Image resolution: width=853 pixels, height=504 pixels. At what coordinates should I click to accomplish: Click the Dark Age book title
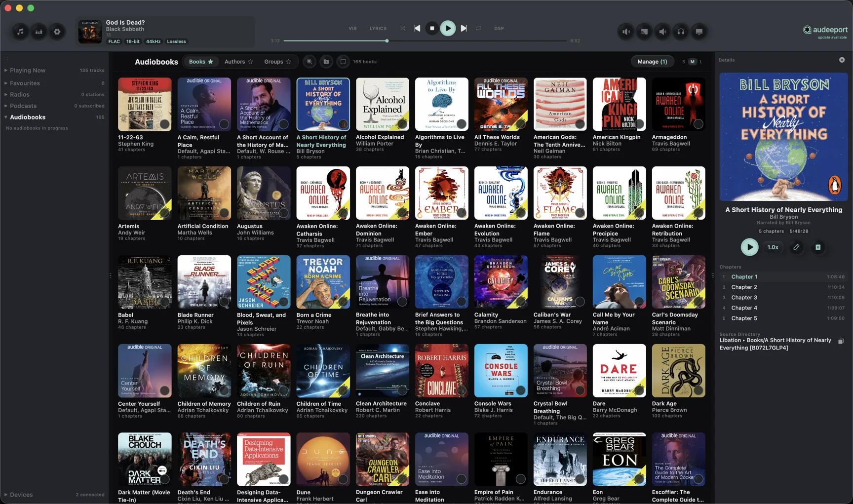click(664, 404)
